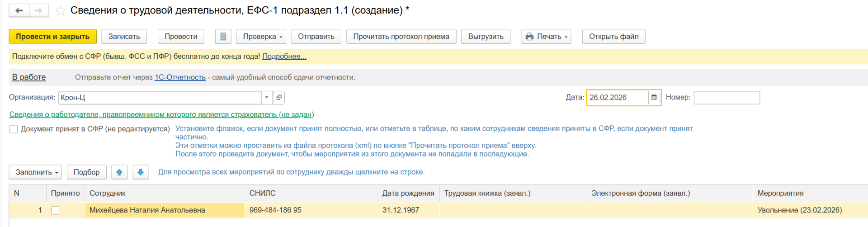Click the back navigation arrow
Screen dimensions: 868x227
[19, 10]
